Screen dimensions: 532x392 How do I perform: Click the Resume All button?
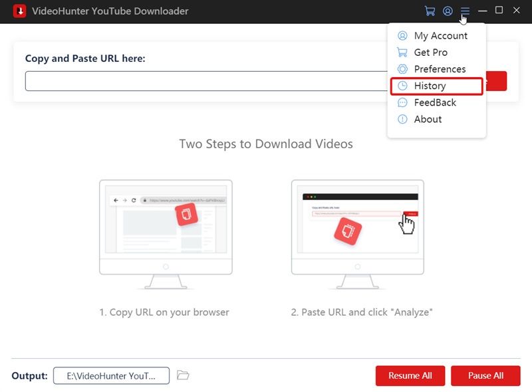(410, 375)
